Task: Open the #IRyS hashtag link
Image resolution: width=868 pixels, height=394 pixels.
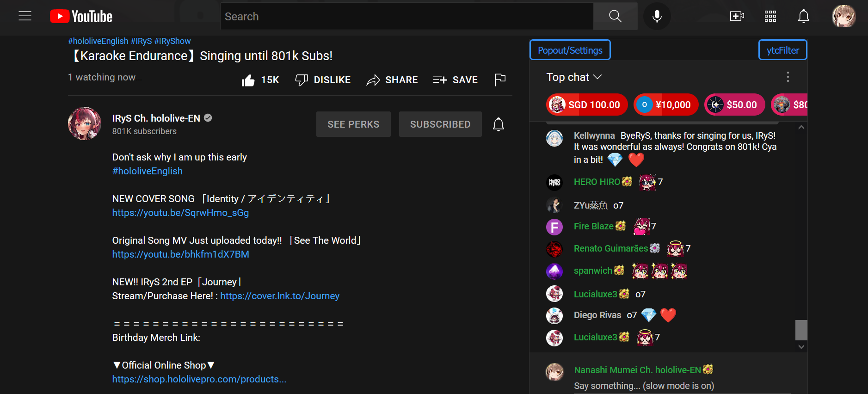Action: point(141,41)
